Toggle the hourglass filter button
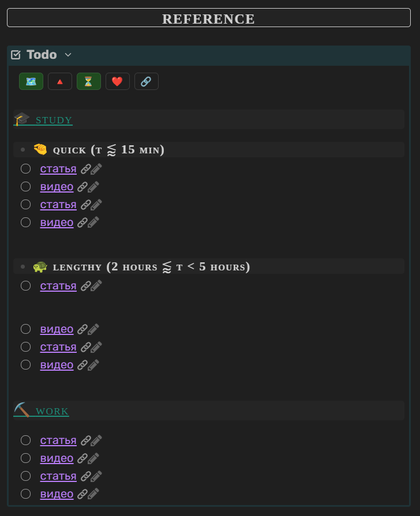The height and width of the screenshot is (516, 420). [x=89, y=81]
